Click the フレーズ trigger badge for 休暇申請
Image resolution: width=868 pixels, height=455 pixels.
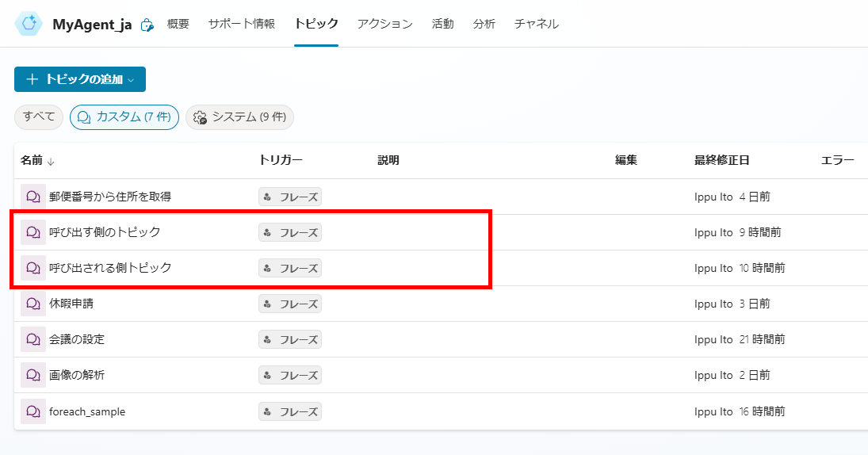click(x=290, y=304)
